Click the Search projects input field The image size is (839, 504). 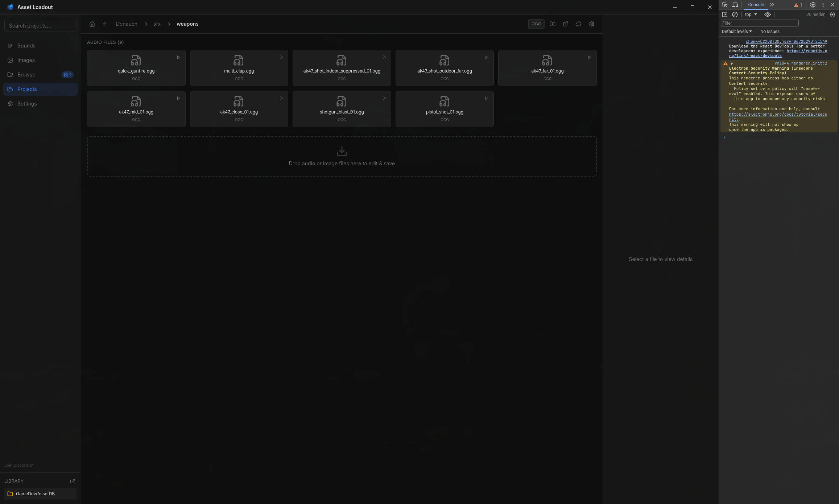pos(40,26)
